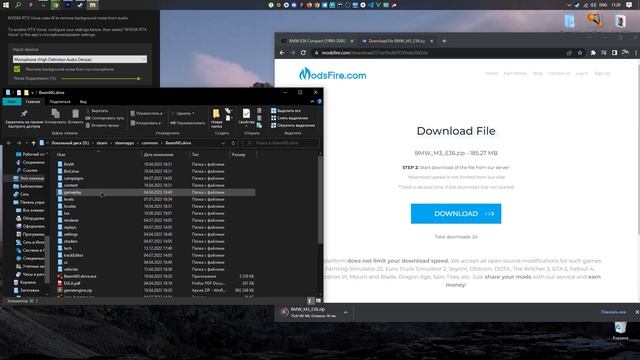Toggle the Remove background noise checkbox in RTX Voice
Image resolution: width=640 pixels, height=360 pixels.
(x=17, y=69)
